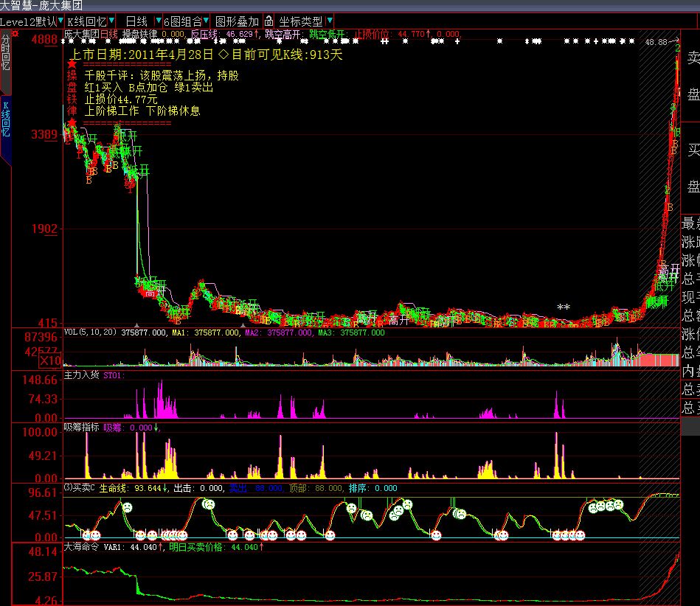Viewport: 700px width, 606px height.
Task: Click the top red star beside 操盘铁律
Action: point(72,63)
